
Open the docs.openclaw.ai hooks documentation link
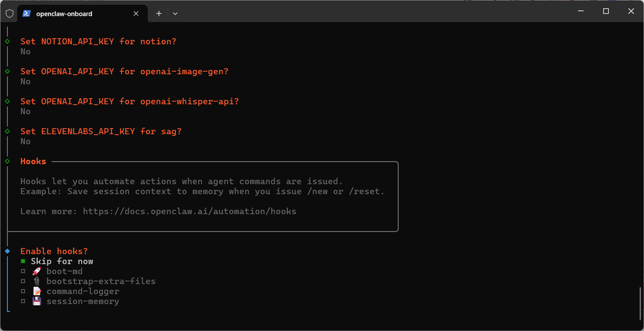(x=189, y=211)
